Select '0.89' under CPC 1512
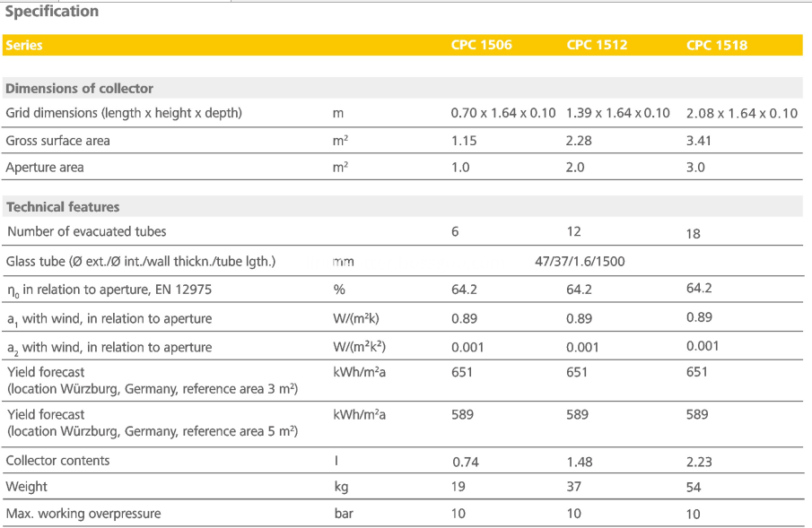Viewport: 812px width, 528px height. tap(579, 318)
